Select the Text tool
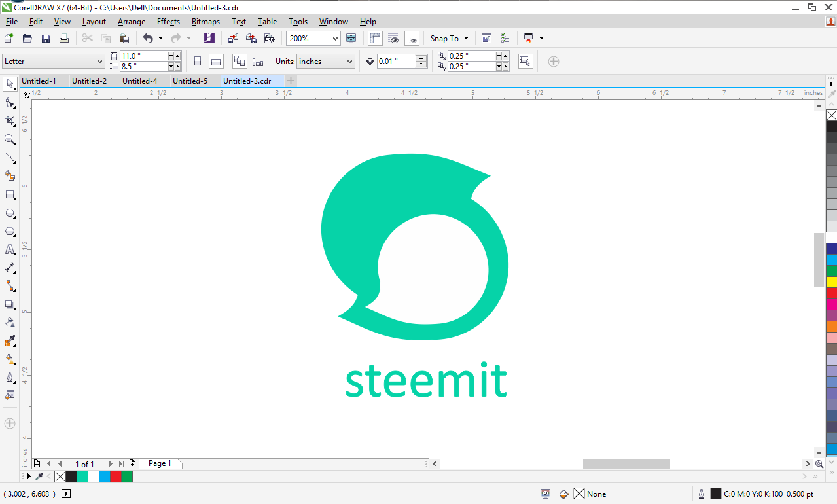 pyautogui.click(x=10, y=249)
